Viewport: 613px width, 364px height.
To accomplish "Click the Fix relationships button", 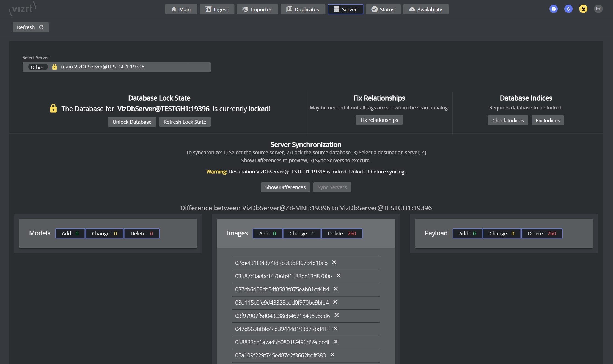I will click(379, 120).
